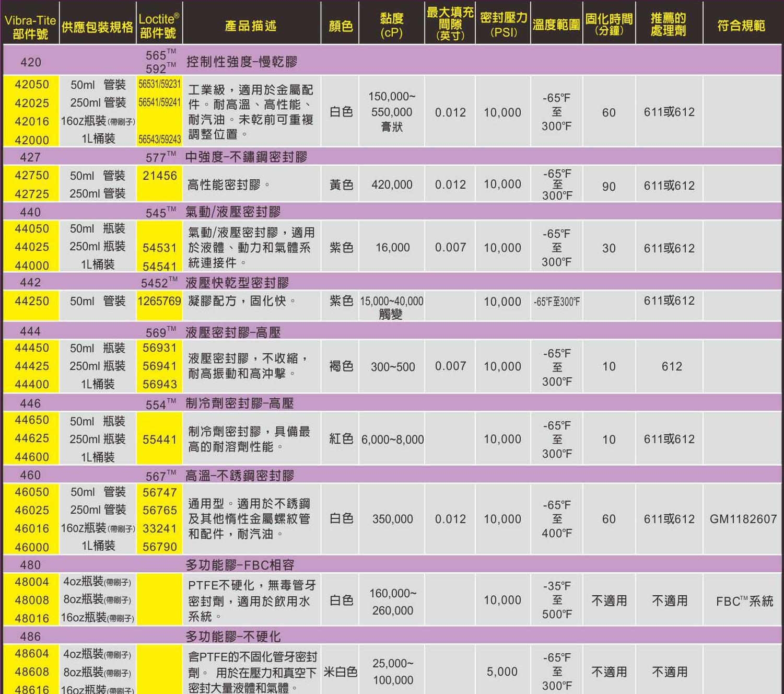Select the 紅色 color cell
Viewport: 784px width, 694px height.
(341, 438)
